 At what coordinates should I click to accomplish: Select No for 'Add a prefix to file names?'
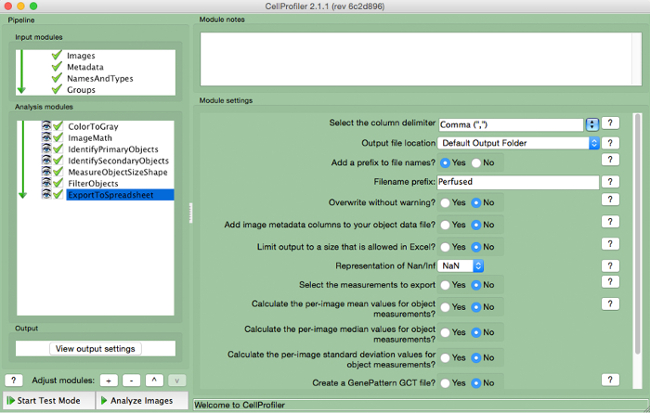click(476, 162)
